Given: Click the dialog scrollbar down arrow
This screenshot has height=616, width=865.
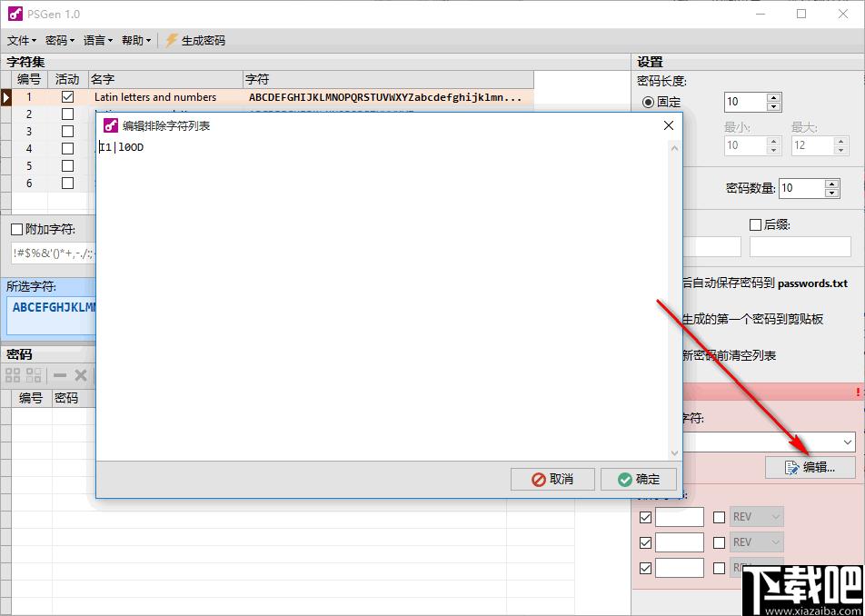Looking at the screenshot, I should [674, 452].
